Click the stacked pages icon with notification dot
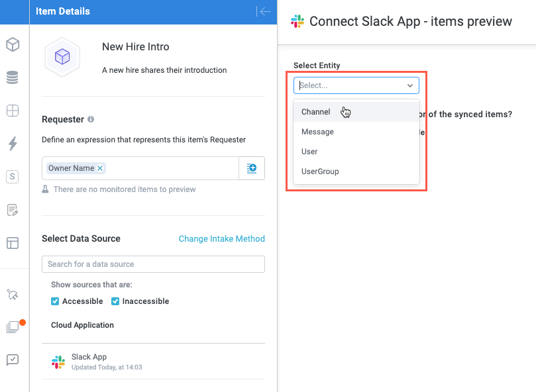This screenshot has width=536, height=392. click(13, 327)
